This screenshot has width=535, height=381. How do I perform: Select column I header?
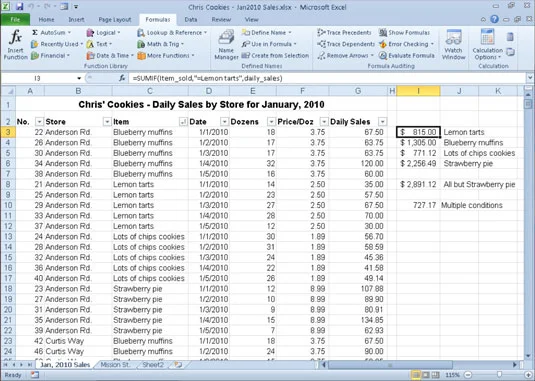tap(418, 91)
